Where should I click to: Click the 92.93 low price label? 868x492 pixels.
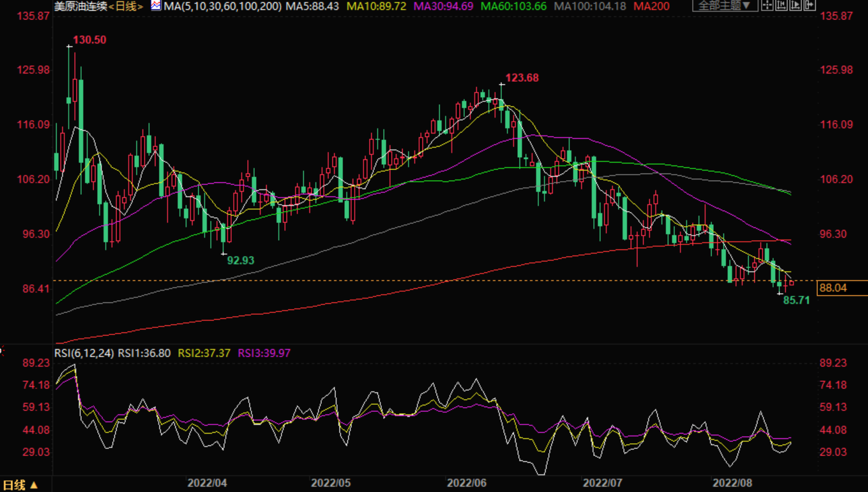click(x=241, y=260)
